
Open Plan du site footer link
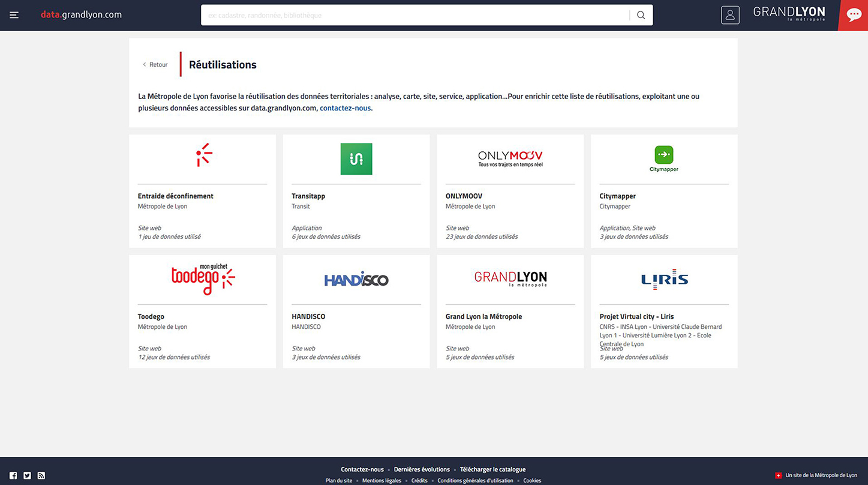(339, 480)
